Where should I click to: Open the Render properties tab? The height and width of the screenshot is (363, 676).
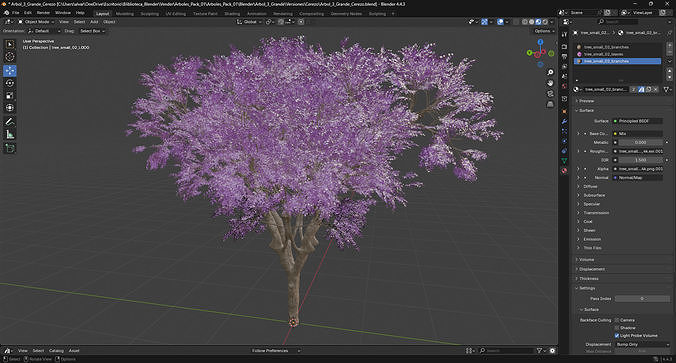coord(564,46)
